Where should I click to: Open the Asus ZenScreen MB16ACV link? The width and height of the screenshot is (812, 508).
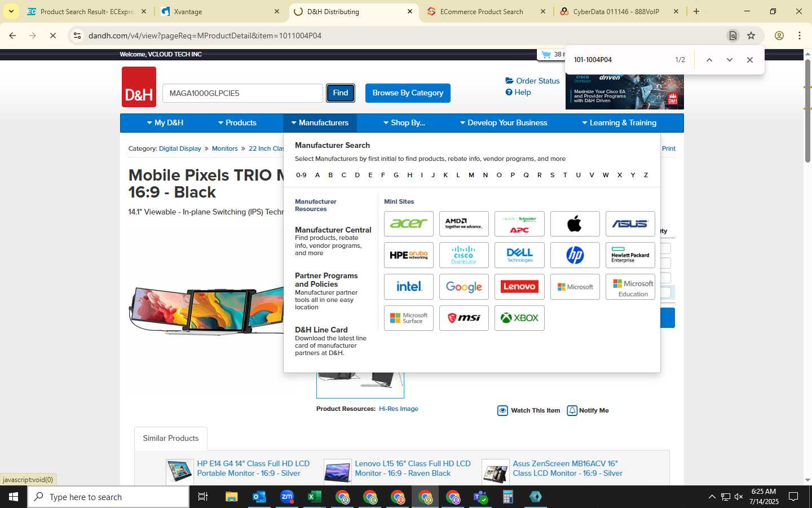pyautogui.click(x=567, y=468)
